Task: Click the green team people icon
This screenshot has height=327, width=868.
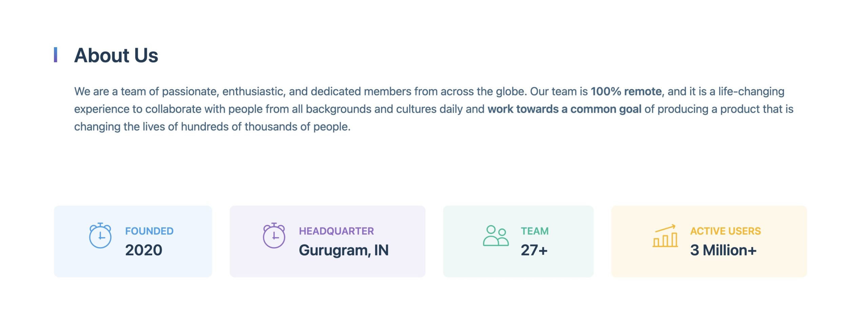Action: coord(496,236)
